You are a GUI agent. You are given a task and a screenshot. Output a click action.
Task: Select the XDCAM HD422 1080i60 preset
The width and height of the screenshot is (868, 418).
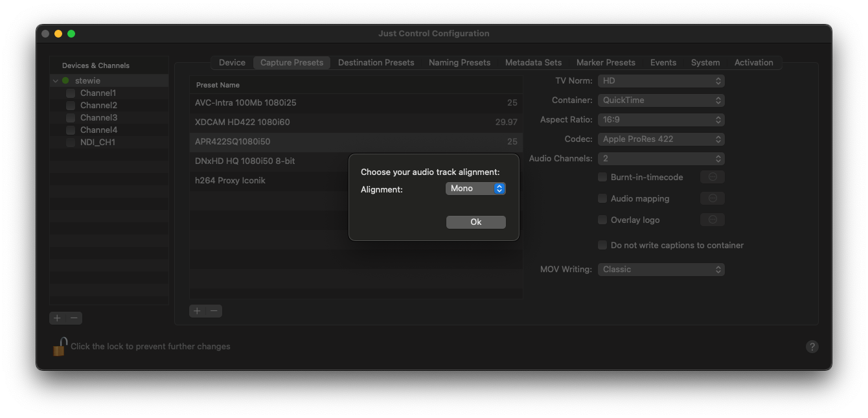tap(356, 122)
